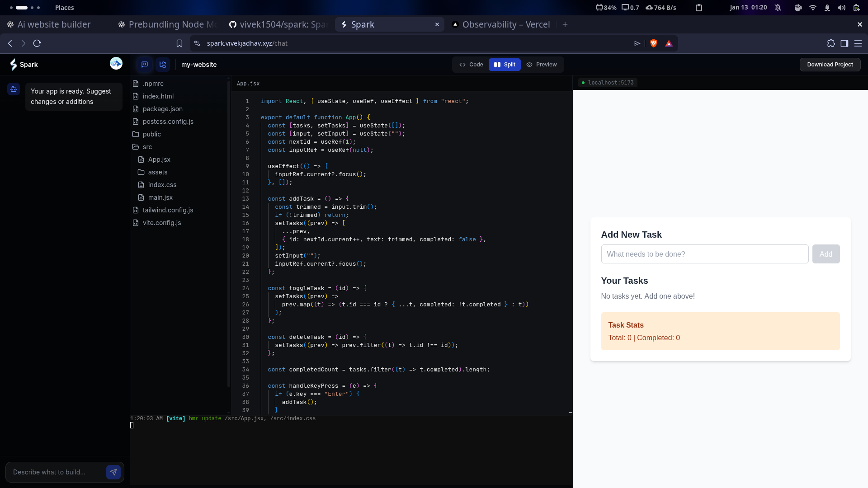868x488 pixels.
Task: Switch to Split view
Action: click(505, 65)
